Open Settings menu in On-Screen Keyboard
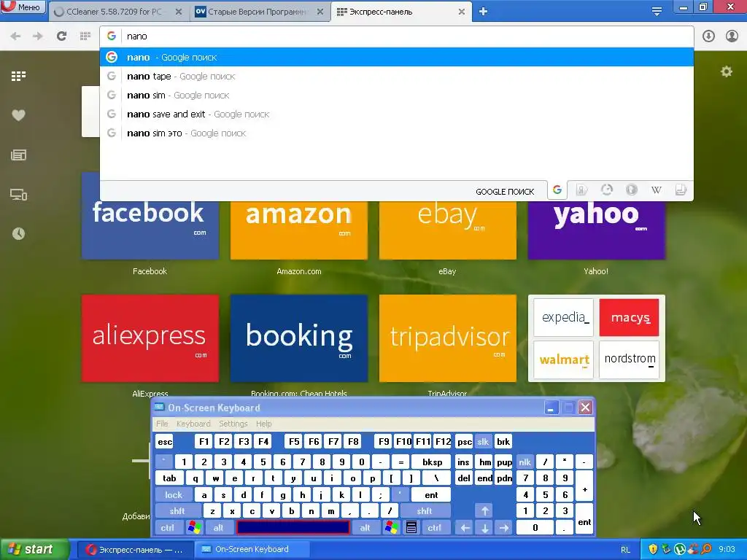The width and height of the screenshot is (747, 560). pos(233,424)
